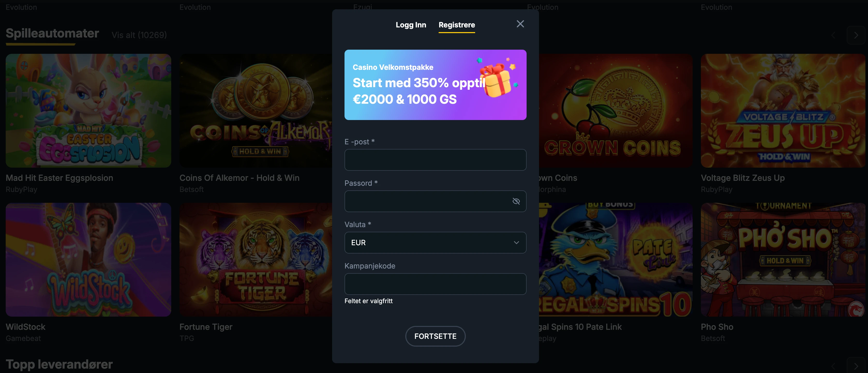Close the registration dialog with the X icon
Image resolution: width=868 pixels, height=373 pixels.
coord(520,24)
